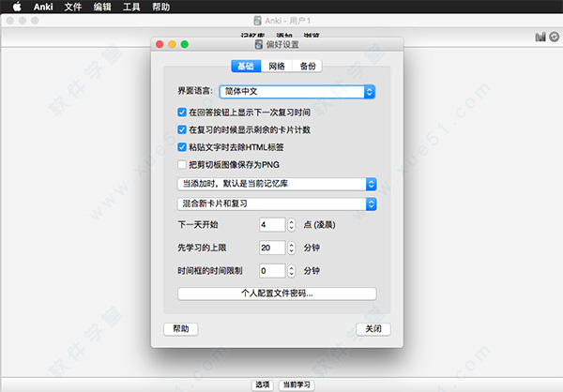The height and width of the screenshot is (392, 563).
Task: Switch to the 备份 tab
Action: [308, 66]
